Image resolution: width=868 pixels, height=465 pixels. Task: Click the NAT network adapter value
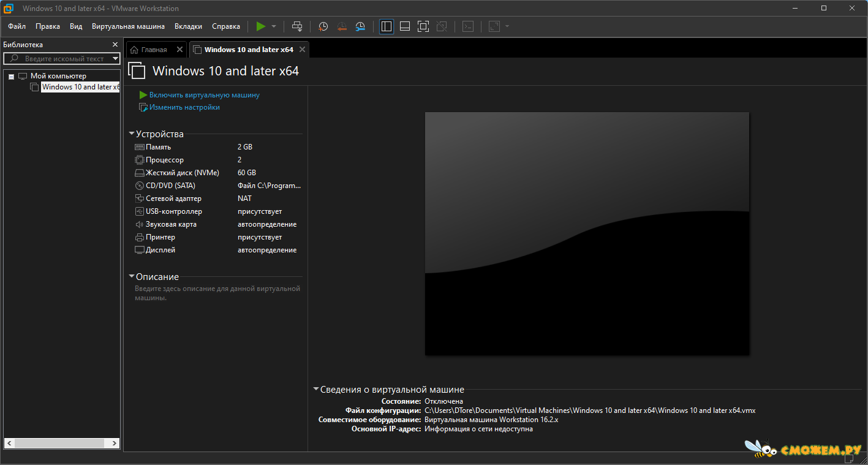click(244, 198)
